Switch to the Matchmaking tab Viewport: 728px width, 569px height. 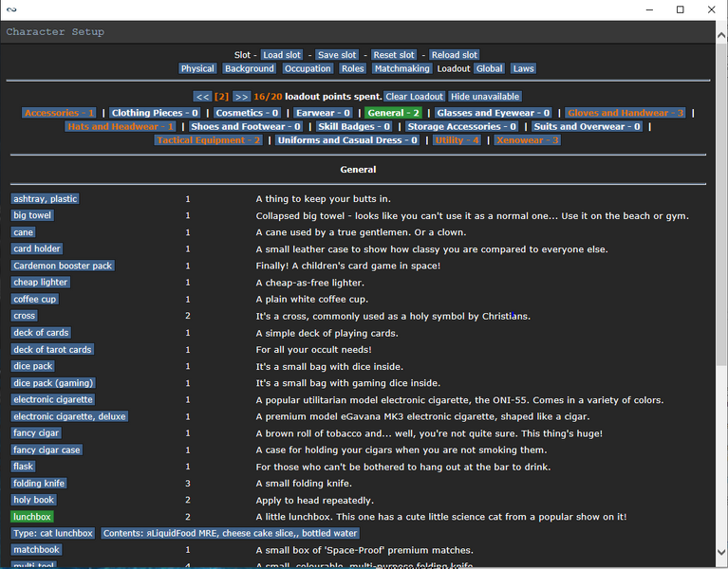tap(401, 68)
